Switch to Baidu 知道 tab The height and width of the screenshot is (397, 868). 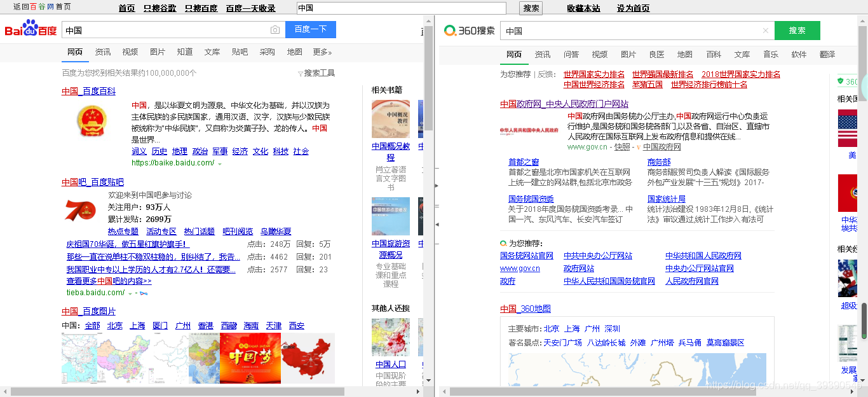click(185, 52)
